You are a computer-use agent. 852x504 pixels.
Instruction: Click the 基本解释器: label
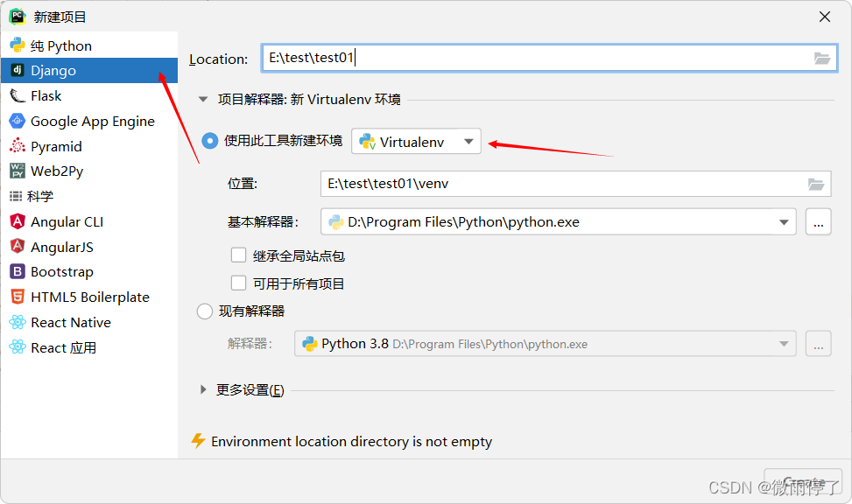(263, 221)
